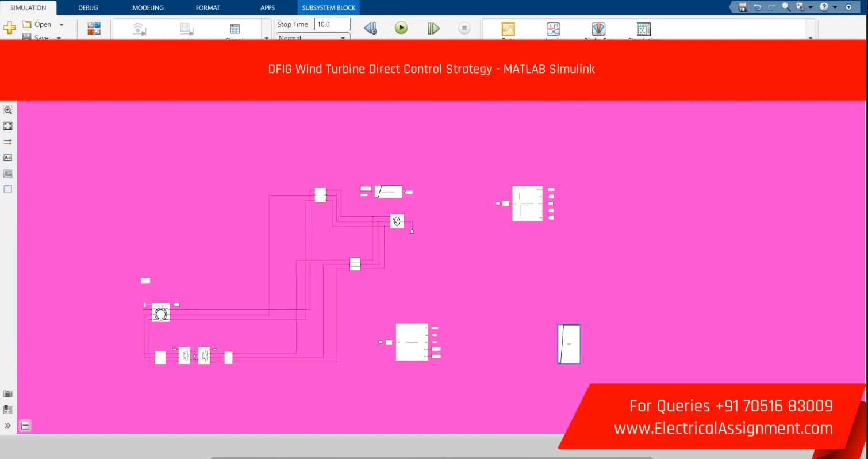The image size is (868, 459).
Task: Select the Area box tool
Action: click(7, 189)
